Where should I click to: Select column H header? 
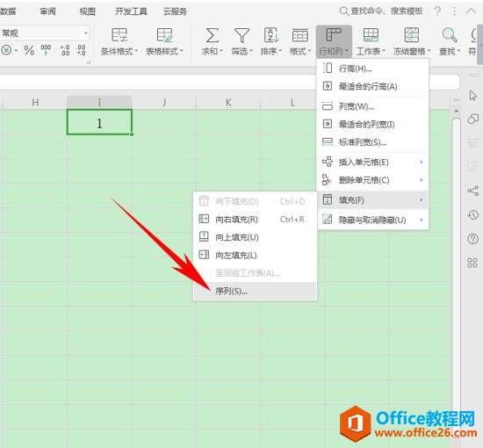pos(35,102)
